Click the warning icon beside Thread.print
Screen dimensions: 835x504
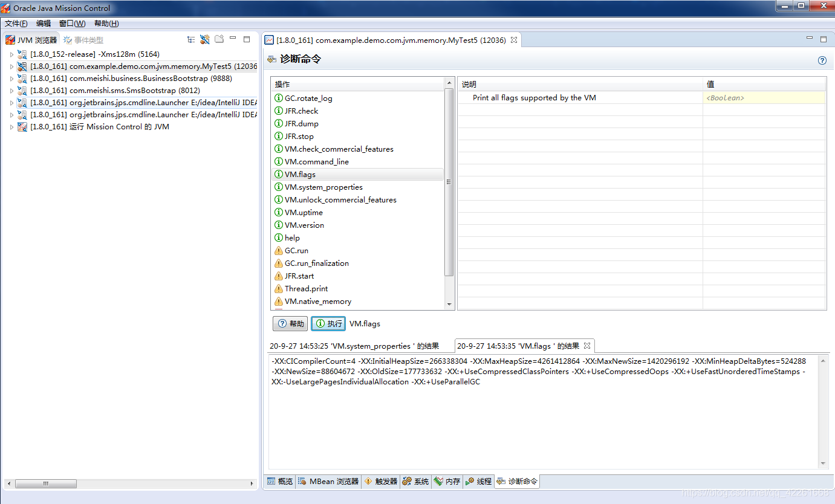tap(279, 288)
